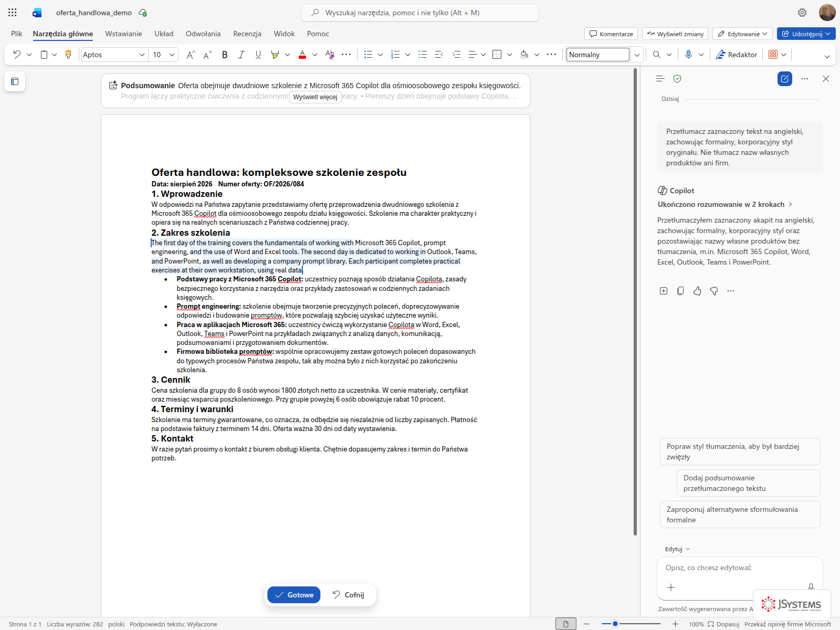Click the shading paint bucket icon
This screenshot has width=840, height=630.
click(x=524, y=55)
